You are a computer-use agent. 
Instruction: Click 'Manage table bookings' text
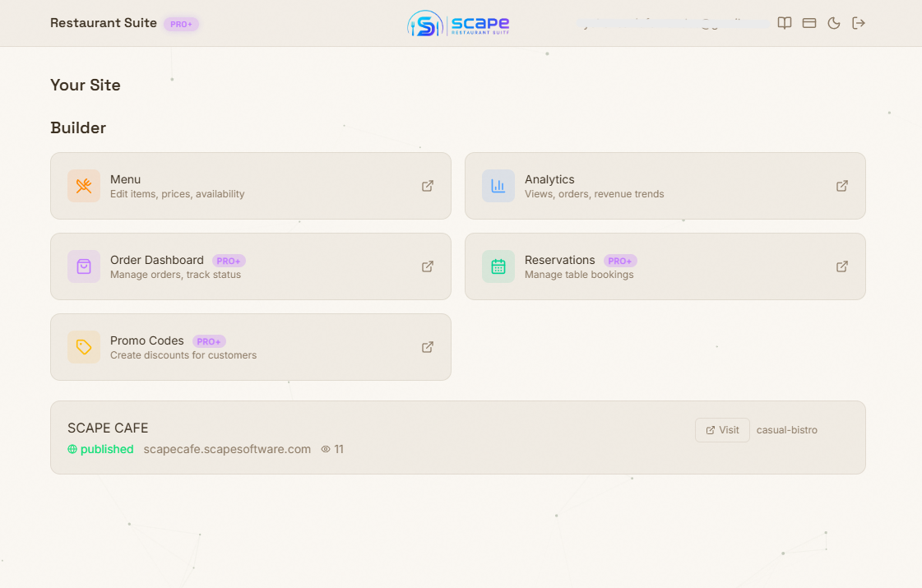pos(579,275)
